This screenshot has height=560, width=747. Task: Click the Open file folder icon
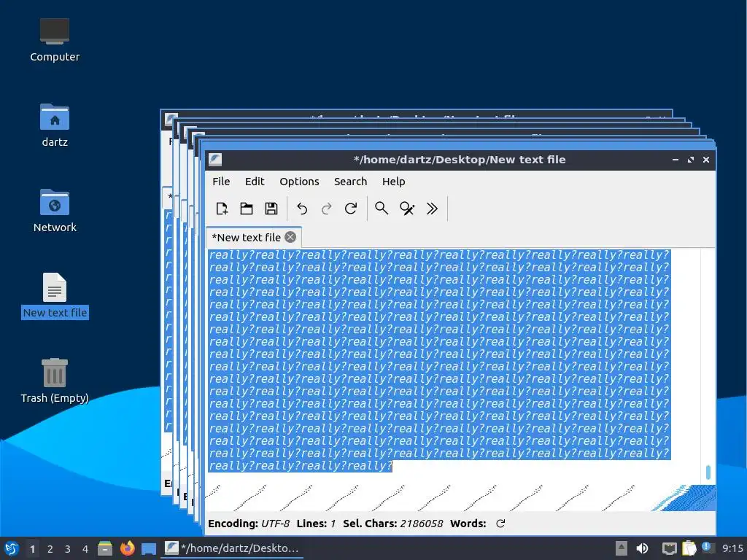247,209
